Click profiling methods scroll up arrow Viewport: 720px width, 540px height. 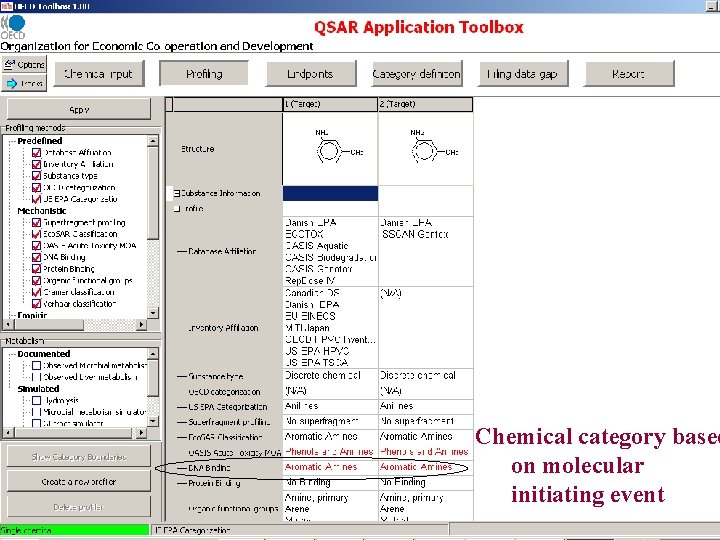153,141
